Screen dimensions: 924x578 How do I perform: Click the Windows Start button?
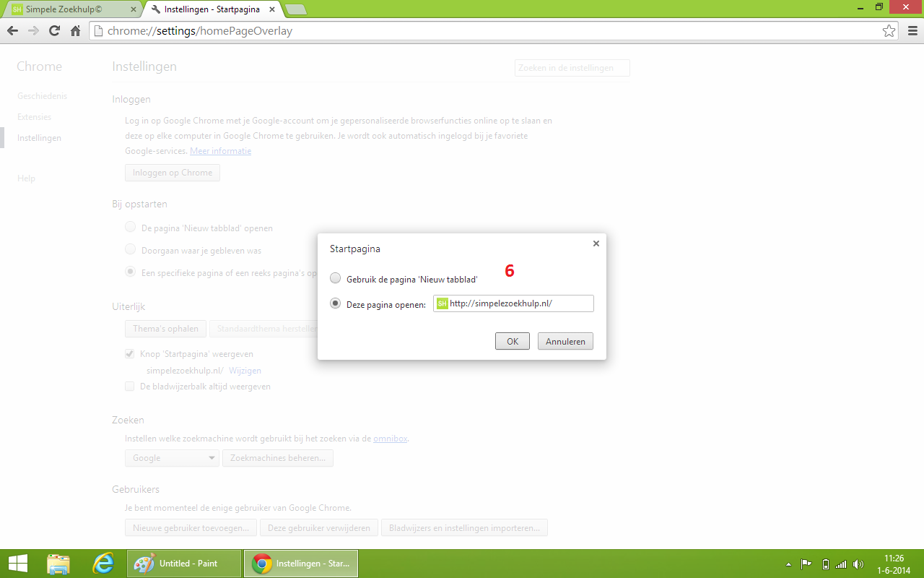point(18,564)
